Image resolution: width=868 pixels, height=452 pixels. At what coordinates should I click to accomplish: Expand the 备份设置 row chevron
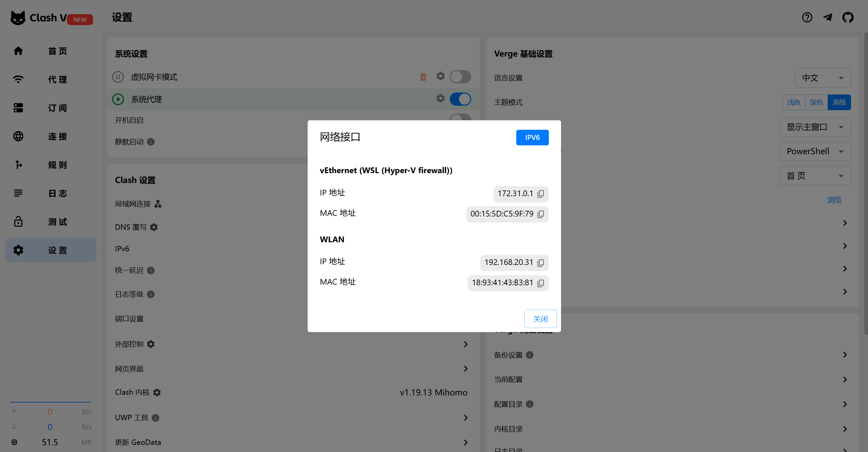click(845, 355)
